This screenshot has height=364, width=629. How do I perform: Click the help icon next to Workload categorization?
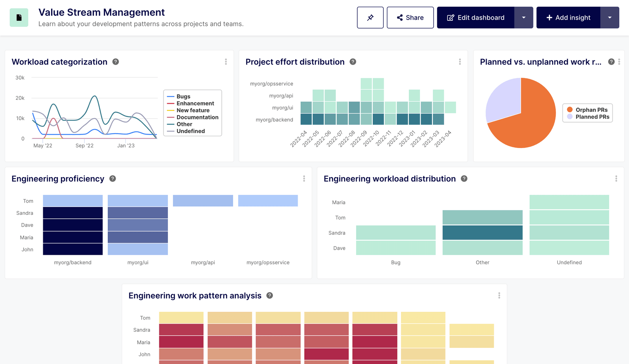tap(115, 62)
